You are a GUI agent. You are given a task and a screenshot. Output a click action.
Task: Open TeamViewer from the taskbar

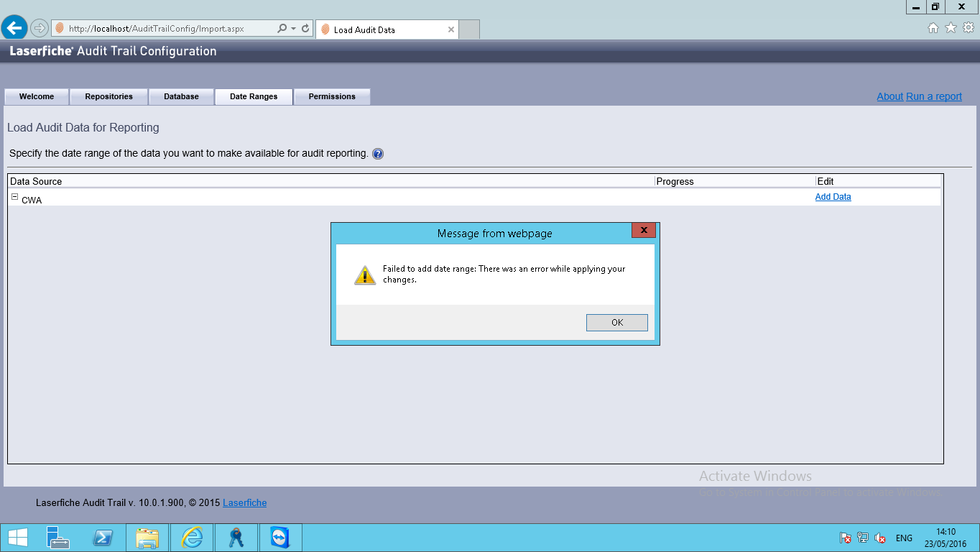pyautogui.click(x=279, y=538)
